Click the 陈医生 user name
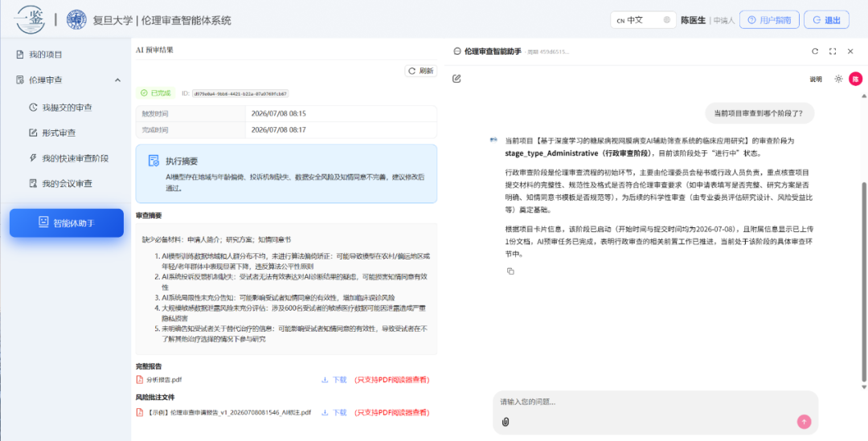 click(x=693, y=20)
